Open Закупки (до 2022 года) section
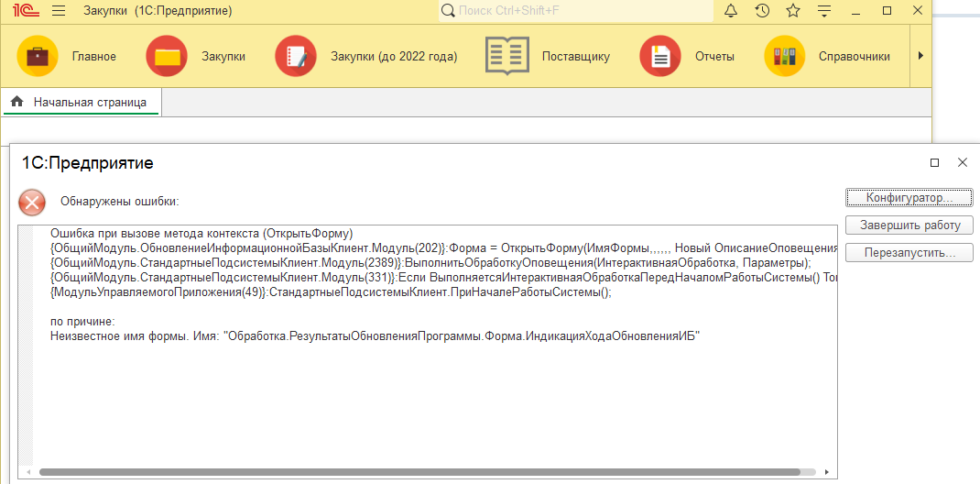 [x=394, y=56]
